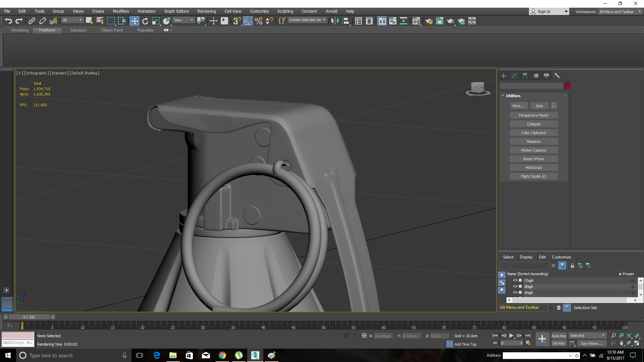The height and width of the screenshot is (362, 644).
Task: Toggle Angle Snap on the toolbar
Action: click(248, 21)
